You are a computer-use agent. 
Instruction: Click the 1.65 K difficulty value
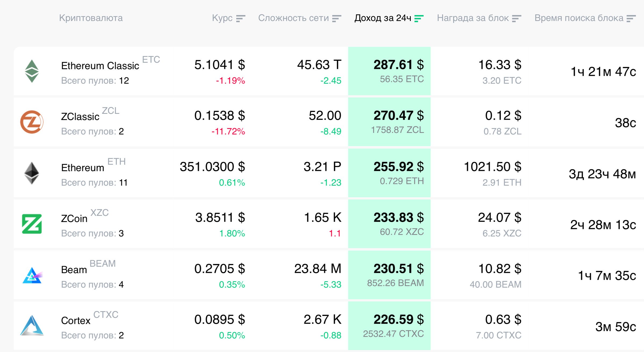coord(323,218)
